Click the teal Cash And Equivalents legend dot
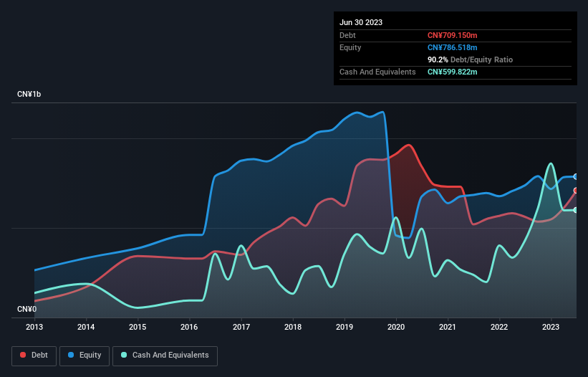Screen dimensions: 588x377 [124, 355]
